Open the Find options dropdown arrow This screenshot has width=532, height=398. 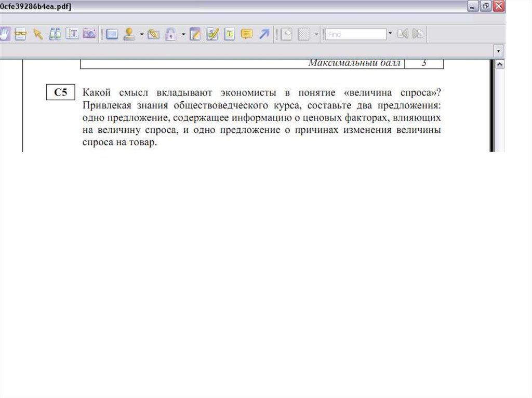390,34
